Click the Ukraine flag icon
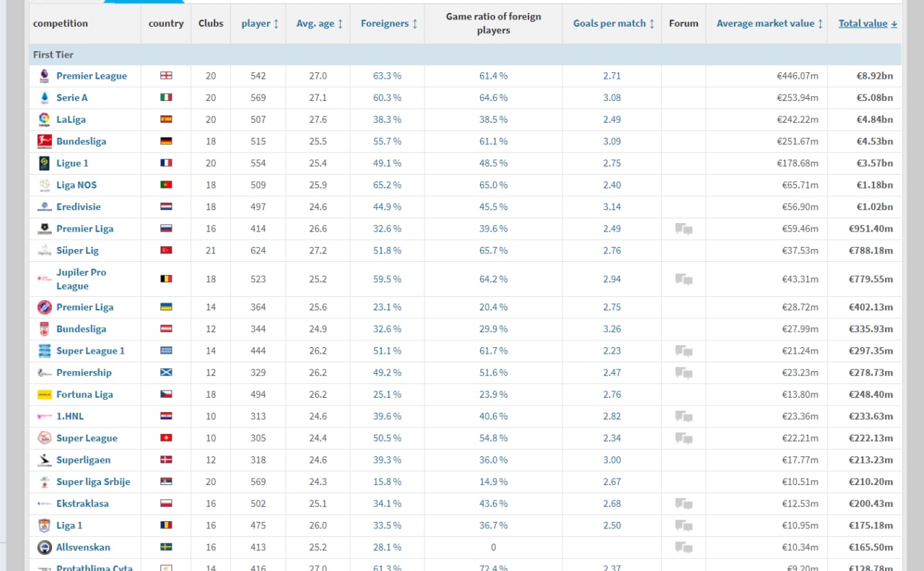The image size is (924, 571). click(x=166, y=307)
